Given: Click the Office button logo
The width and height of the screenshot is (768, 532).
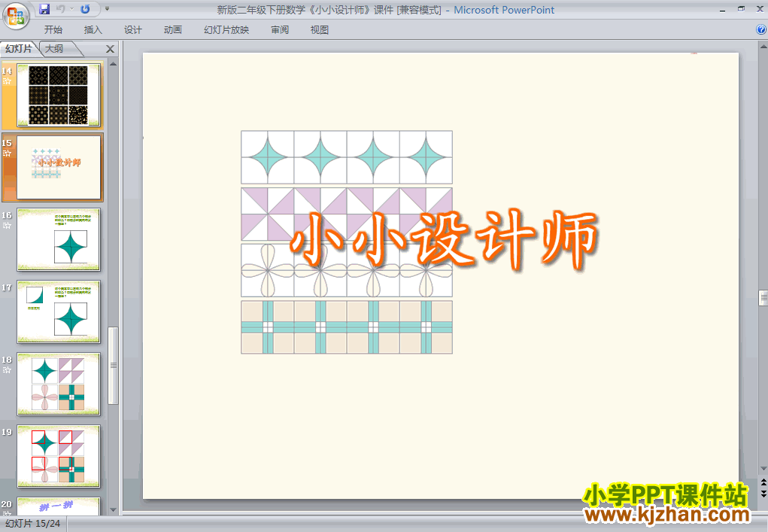Looking at the screenshot, I should (16, 16).
